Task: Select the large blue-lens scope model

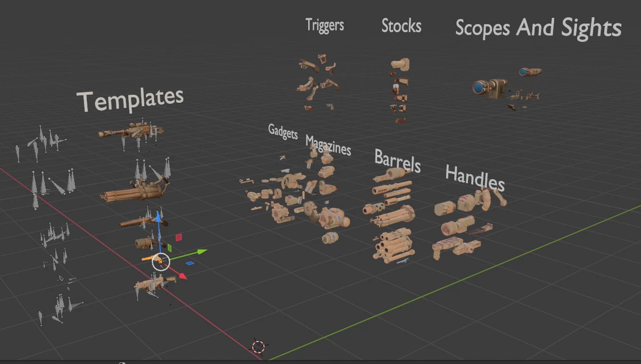Action: point(488,88)
